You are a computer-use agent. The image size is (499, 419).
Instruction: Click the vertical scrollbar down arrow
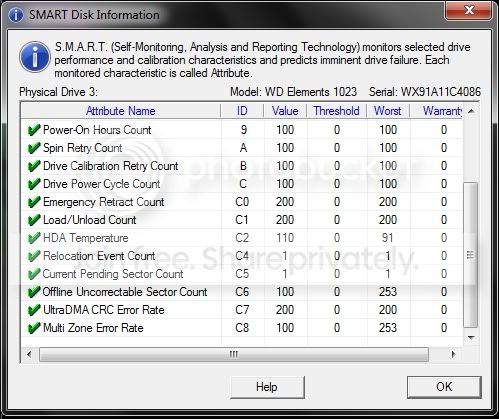[x=471, y=338]
